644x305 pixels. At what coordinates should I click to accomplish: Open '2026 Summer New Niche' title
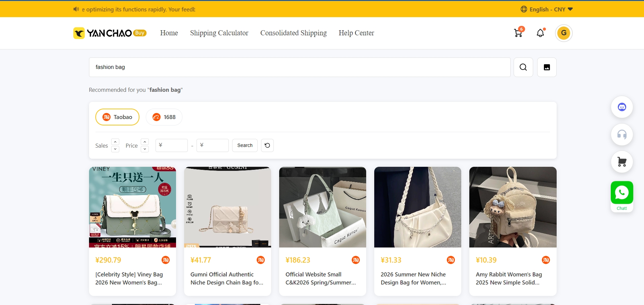(414, 278)
